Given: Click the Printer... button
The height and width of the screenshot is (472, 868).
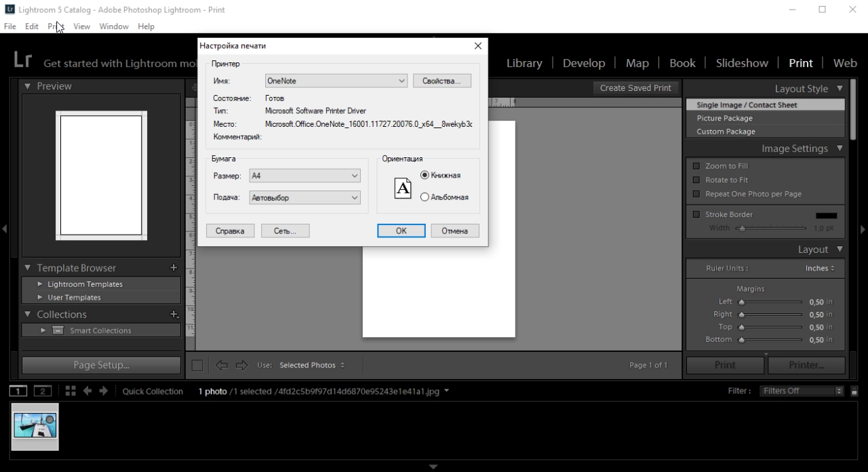Looking at the screenshot, I should pyautogui.click(x=806, y=365).
